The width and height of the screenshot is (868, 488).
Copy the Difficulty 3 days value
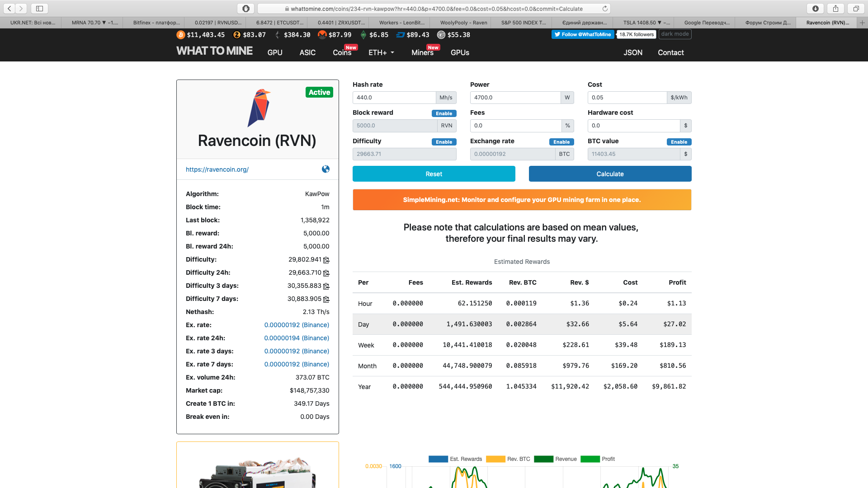(x=326, y=286)
